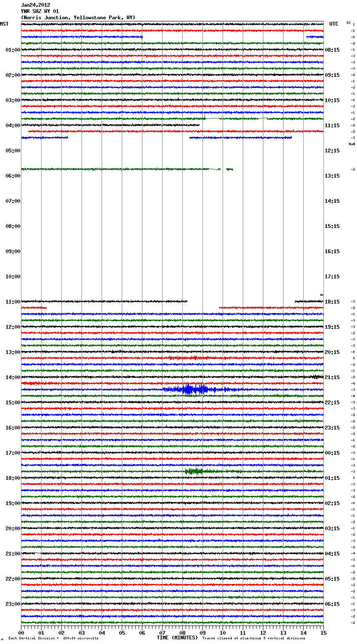The height and width of the screenshot is (644, 357).
Task: Click the date label Jan24,2012
Action: click(x=35, y=5)
